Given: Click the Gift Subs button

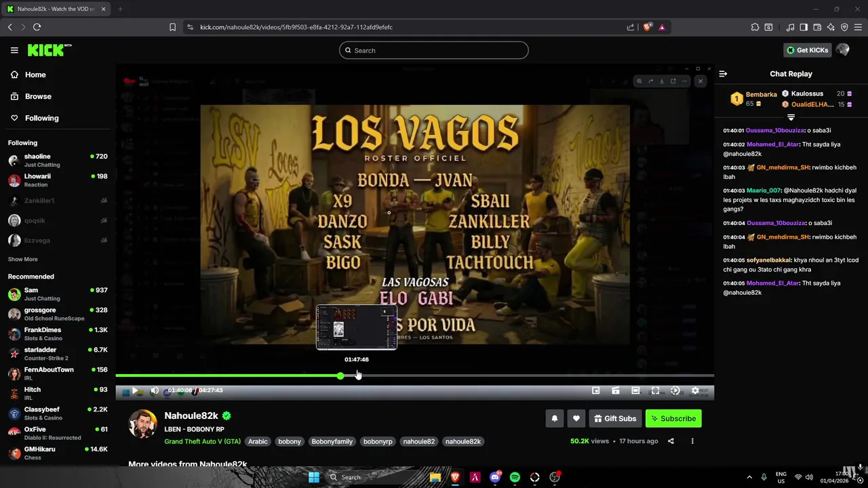Looking at the screenshot, I should [x=615, y=418].
